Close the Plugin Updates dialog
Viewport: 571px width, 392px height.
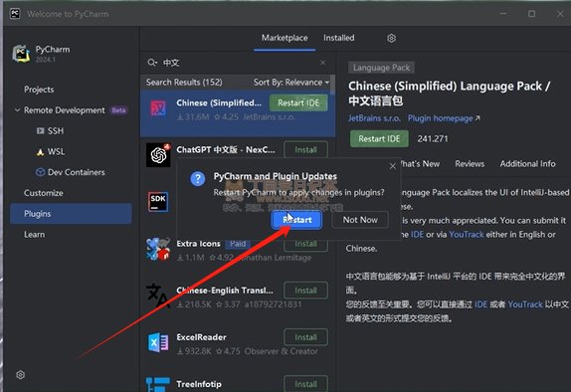coord(393,166)
